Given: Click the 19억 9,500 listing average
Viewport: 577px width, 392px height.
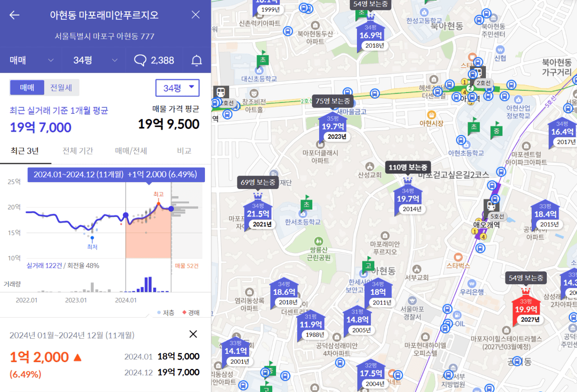Looking at the screenshot, I should click(169, 124).
